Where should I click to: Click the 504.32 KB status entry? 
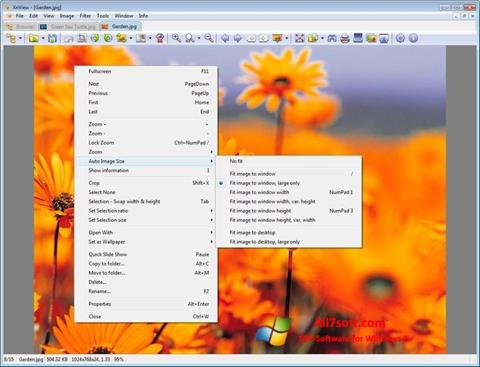click(57, 359)
